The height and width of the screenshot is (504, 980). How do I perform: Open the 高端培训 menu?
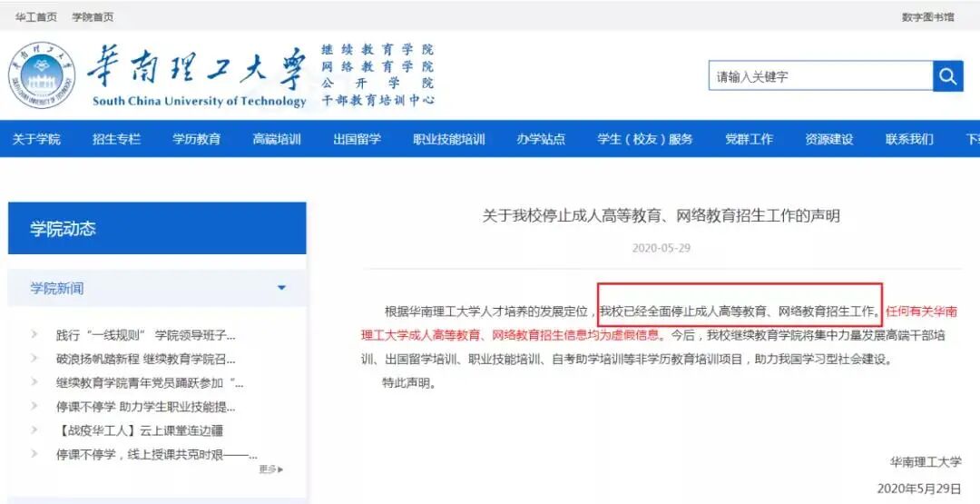click(277, 139)
